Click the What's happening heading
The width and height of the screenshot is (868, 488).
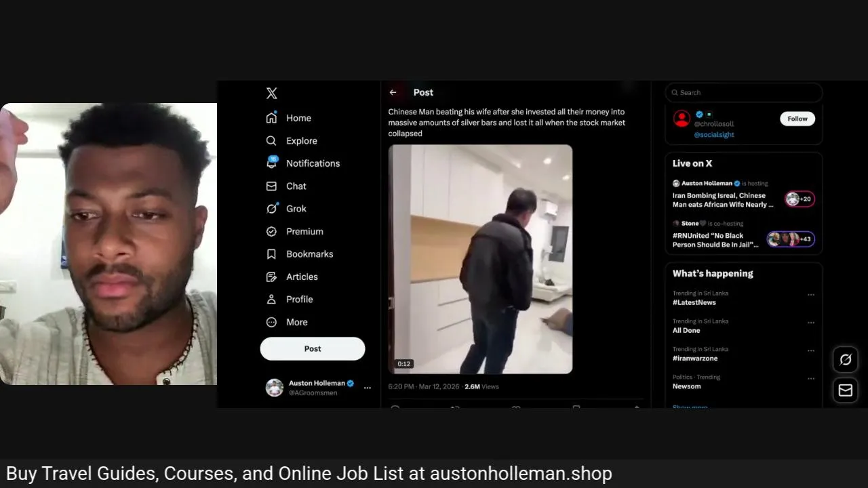[713, 274]
